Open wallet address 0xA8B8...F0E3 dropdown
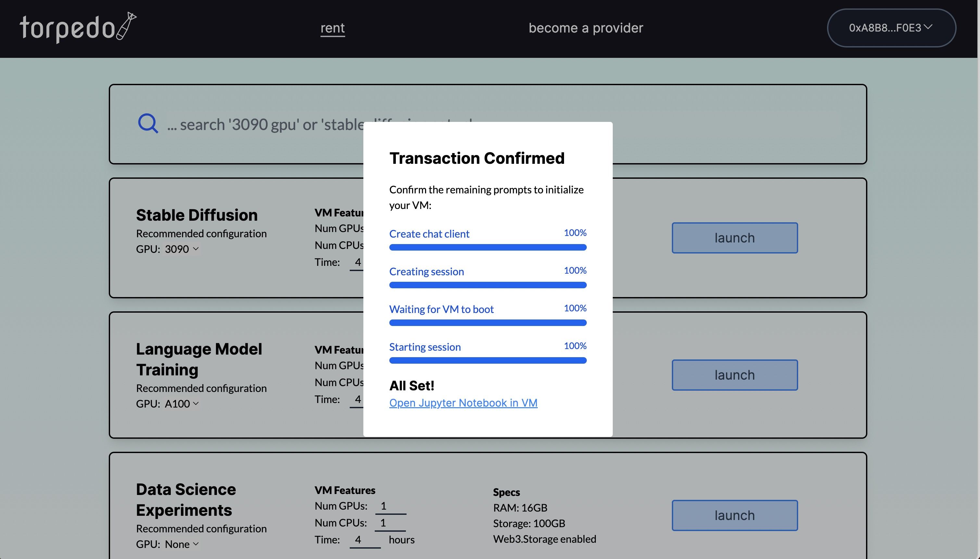The height and width of the screenshot is (559, 980). tap(891, 28)
